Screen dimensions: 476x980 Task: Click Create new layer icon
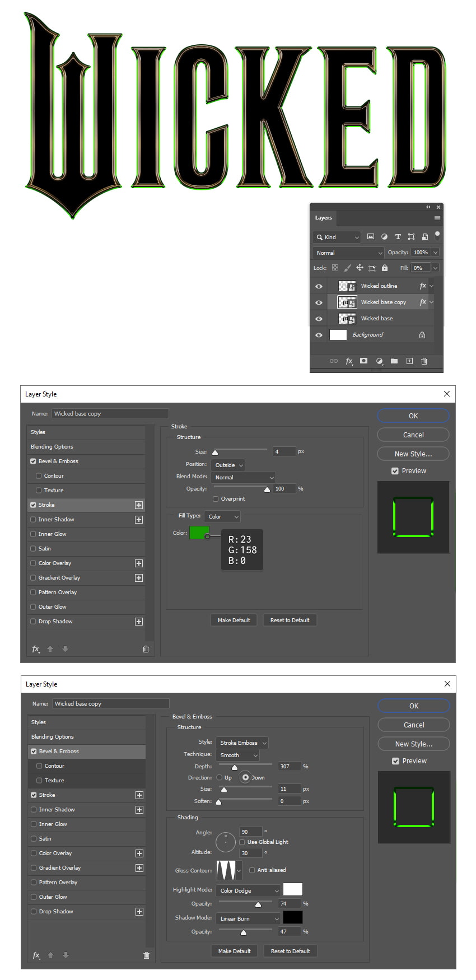pos(409,361)
